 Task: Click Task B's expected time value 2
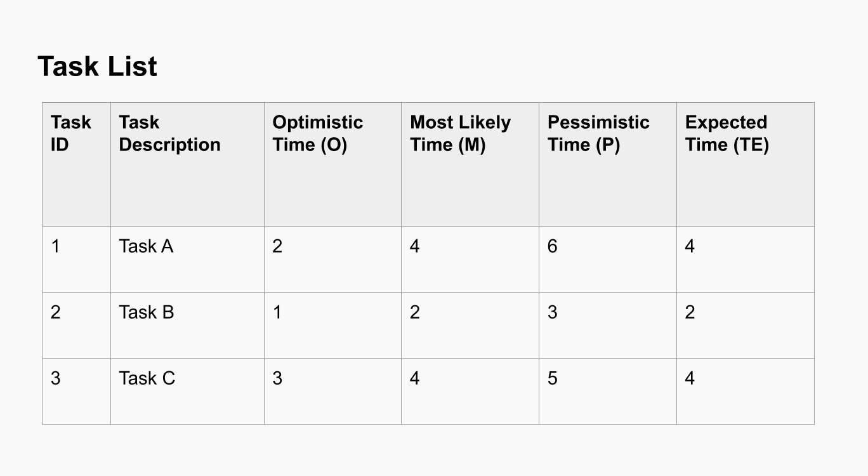[x=690, y=312]
